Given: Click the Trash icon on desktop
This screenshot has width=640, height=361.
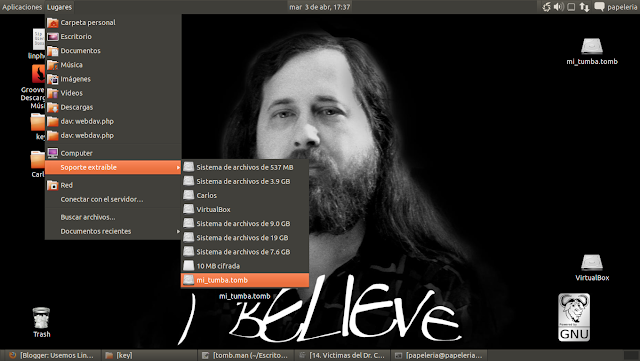Looking at the screenshot, I should coord(41,318).
